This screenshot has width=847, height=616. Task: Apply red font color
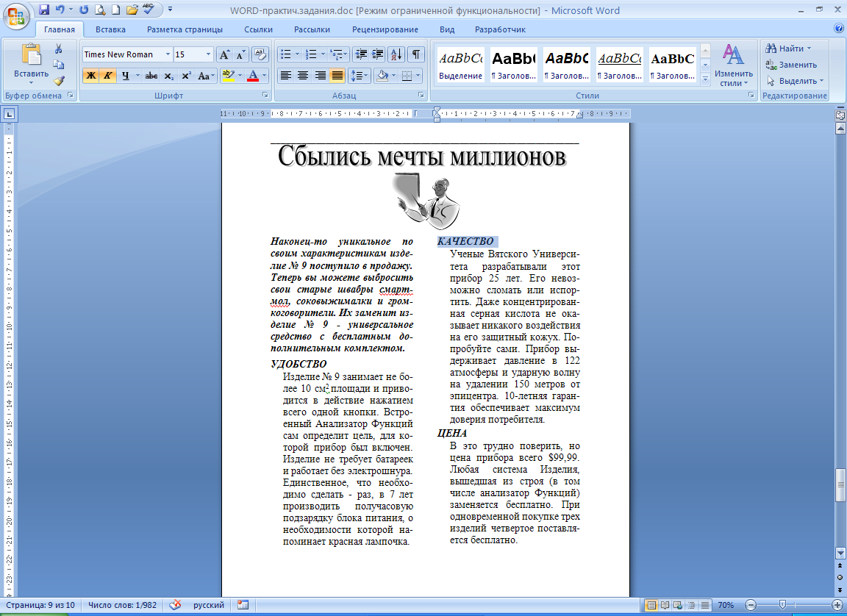tap(253, 76)
